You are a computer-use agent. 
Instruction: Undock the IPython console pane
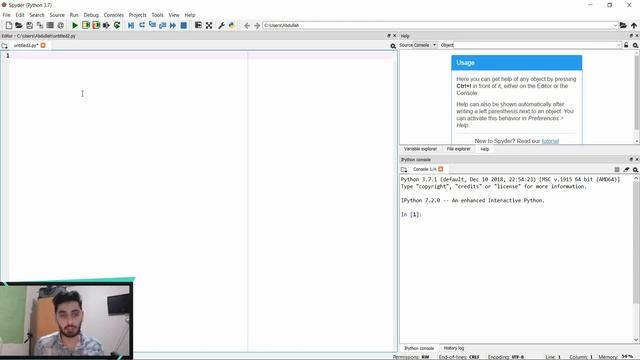(631, 160)
